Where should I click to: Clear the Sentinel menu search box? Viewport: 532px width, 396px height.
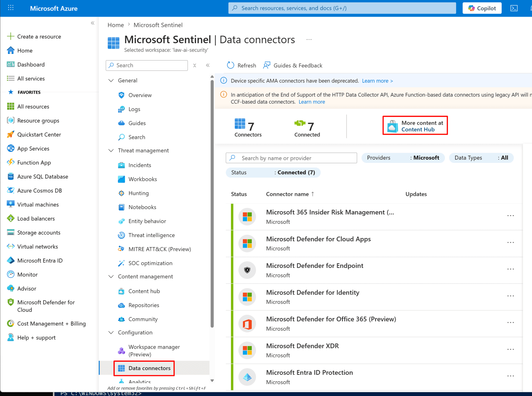(x=195, y=66)
